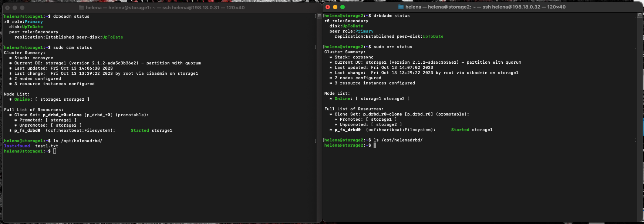Click the Primary role text in storage1 terminal
The image size is (644, 224).
pyautogui.click(x=34, y=21)
